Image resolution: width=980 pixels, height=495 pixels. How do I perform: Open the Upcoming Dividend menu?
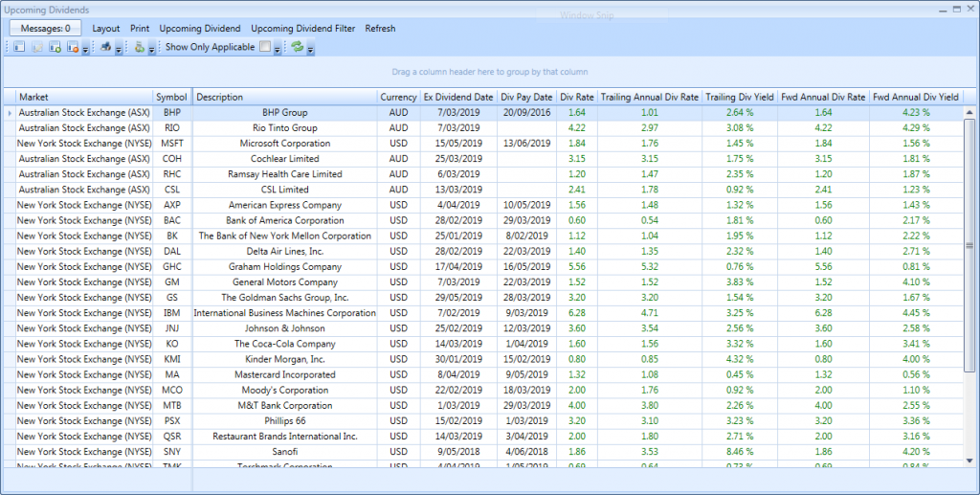tap(200, 28)
